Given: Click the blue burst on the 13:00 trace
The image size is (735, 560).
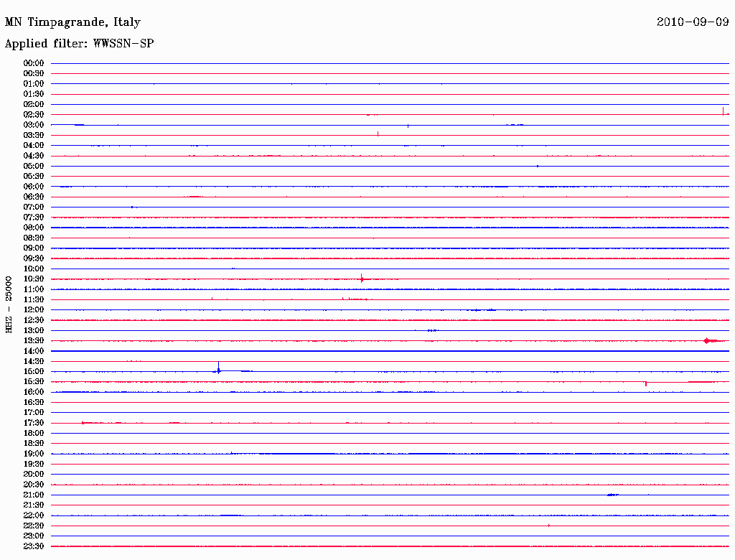Looking at the screenshot, I should pos(432,330).
